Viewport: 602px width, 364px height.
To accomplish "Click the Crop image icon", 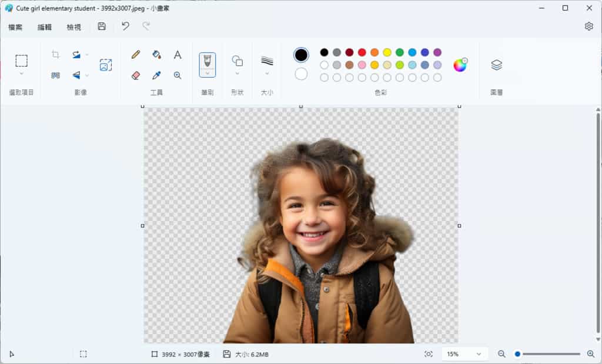I will point(56,55).
